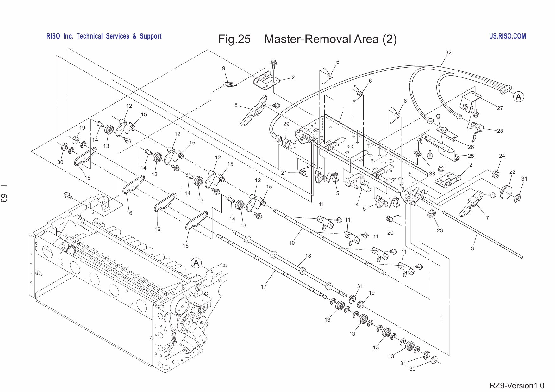Click the wire clamp drawing of part 33
The width and height of the screenshot is (555, 392).
pyautogui.click(x=418, y=147)
